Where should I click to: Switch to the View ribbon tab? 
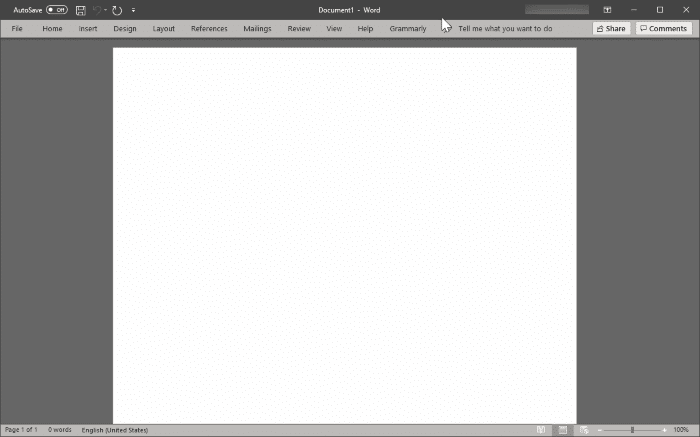point(334,29)
